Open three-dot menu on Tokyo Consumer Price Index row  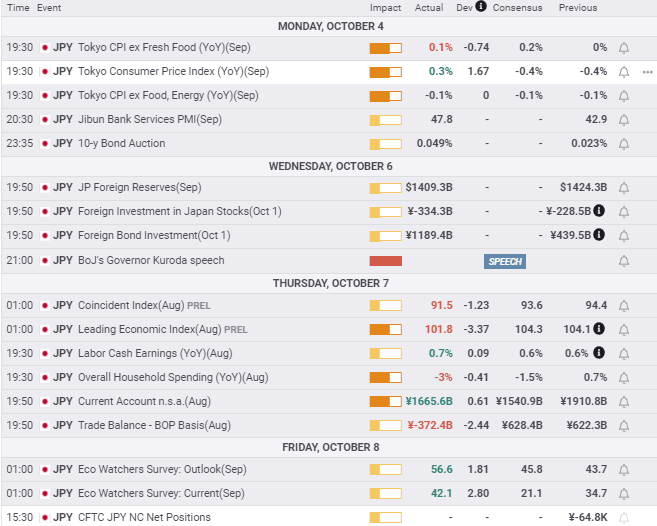pyautogui.click(x=646, y=72)
